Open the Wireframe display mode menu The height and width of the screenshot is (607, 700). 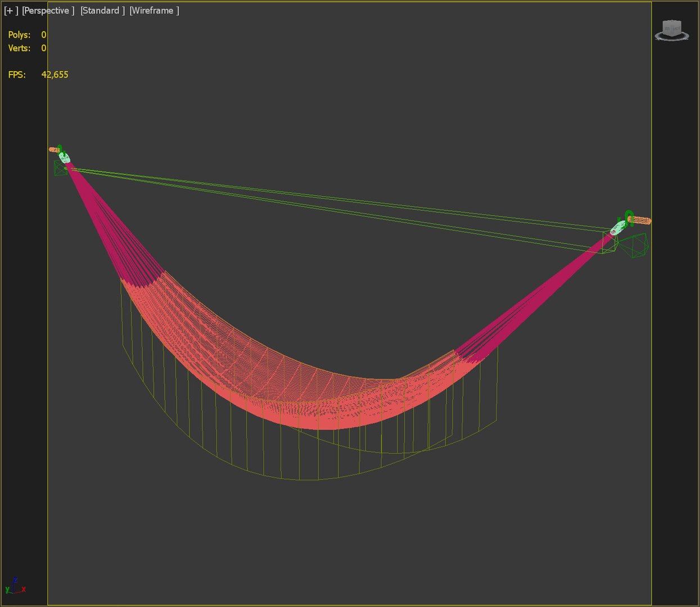(154, 11)
